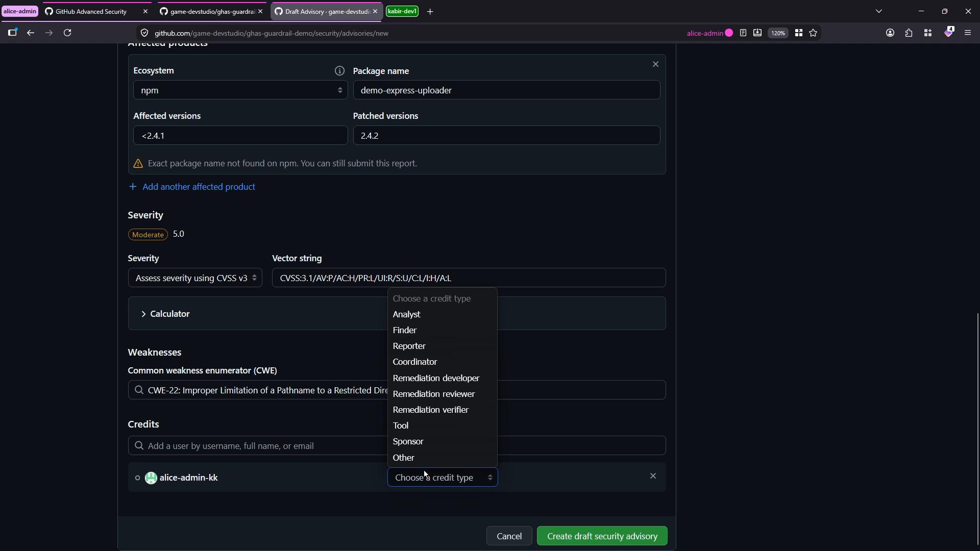This screenshot has width=980, height=551.
Task: Click the Affected versions input field
Action: point(240,136)
